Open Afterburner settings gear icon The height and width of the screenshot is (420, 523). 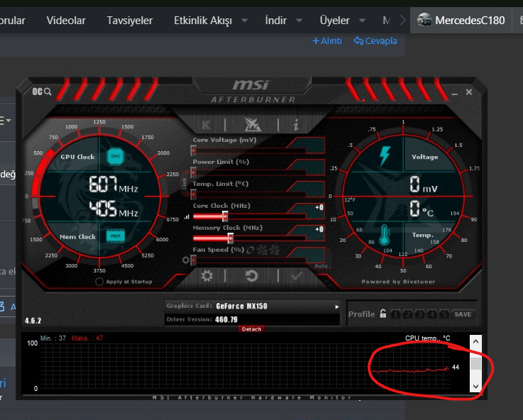pos(207,276)
